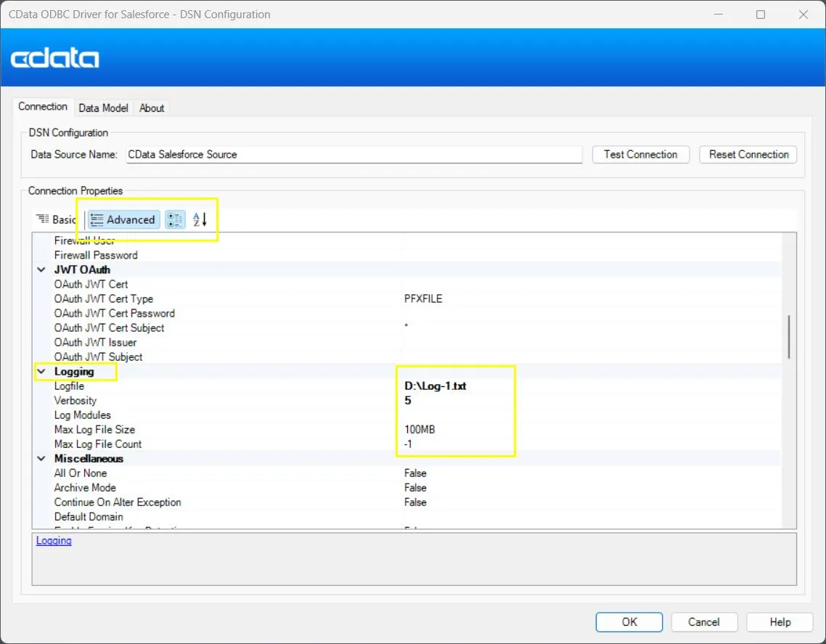Click the CData logo in header
The height and width of the screenshot is (644, 826).
click(x=55, y=58)
